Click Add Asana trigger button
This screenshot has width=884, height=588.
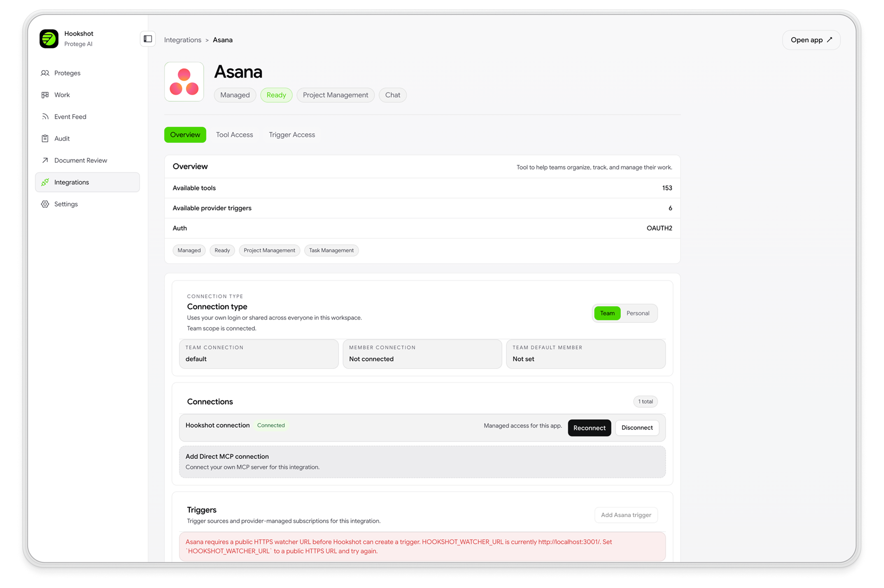click(626, 515)
